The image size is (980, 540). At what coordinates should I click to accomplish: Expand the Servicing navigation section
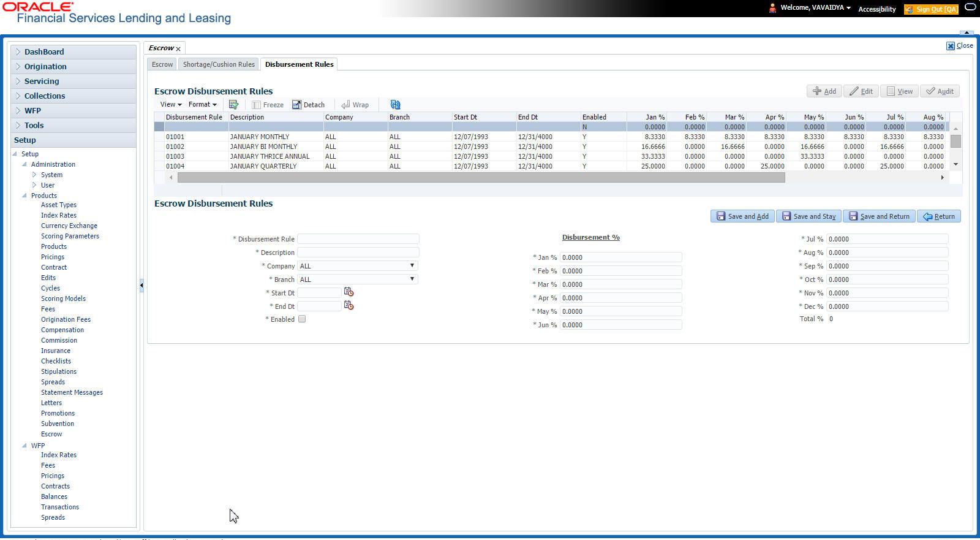[73, 82]
